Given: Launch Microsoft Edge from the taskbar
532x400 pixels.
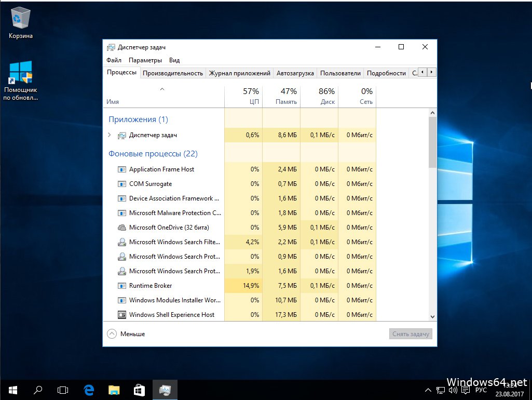Looking at the screenshot, I should 89,390.
